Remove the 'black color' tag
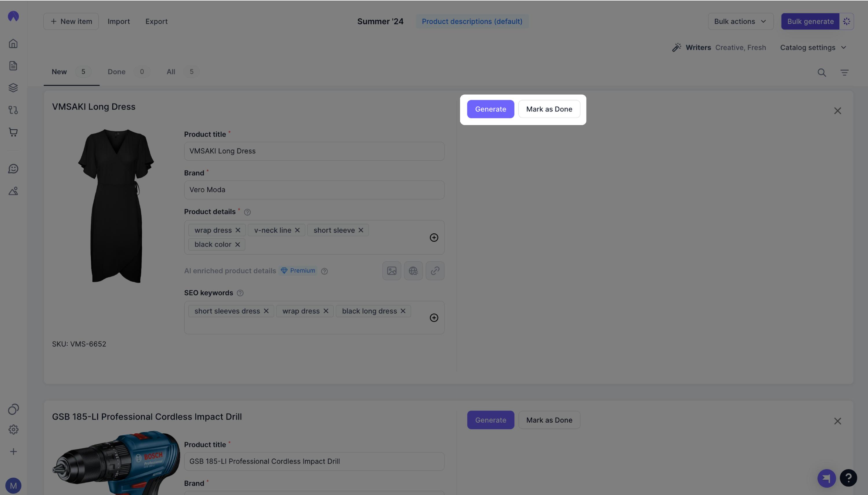868x495 pixels. [238, 244]
